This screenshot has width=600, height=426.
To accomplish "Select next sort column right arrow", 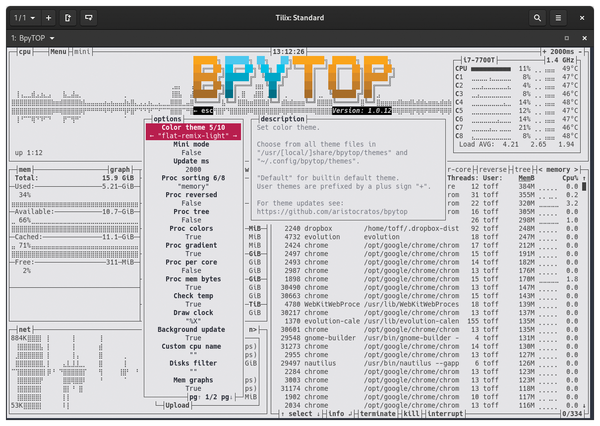I will click(x=576, y=169).
